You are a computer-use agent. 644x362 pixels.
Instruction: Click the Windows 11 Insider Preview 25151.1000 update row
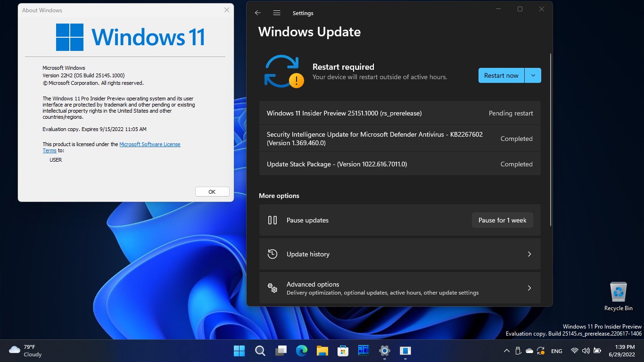click(400, 113)
